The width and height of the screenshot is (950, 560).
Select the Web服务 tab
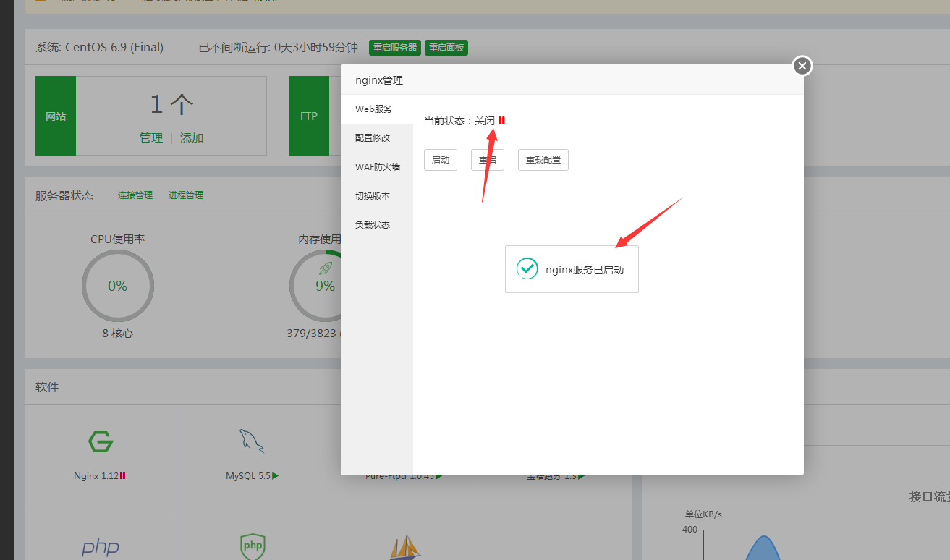(x=377, y=109)
